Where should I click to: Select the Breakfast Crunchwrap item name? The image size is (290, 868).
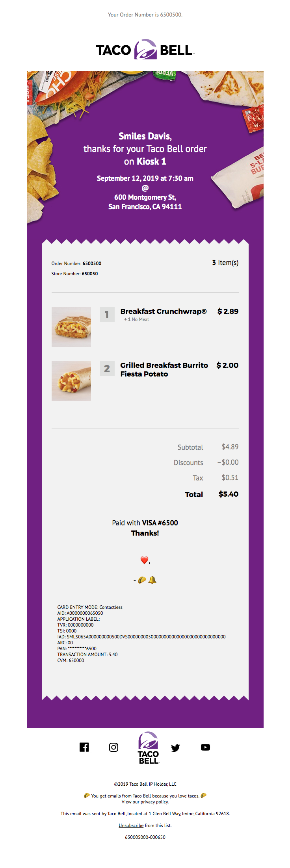coord(164,311)
